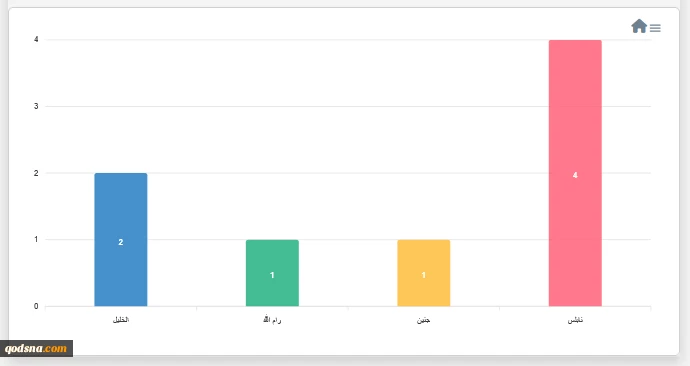Select the green رام الله bar

pyautogui.click(x=272, y=273)
